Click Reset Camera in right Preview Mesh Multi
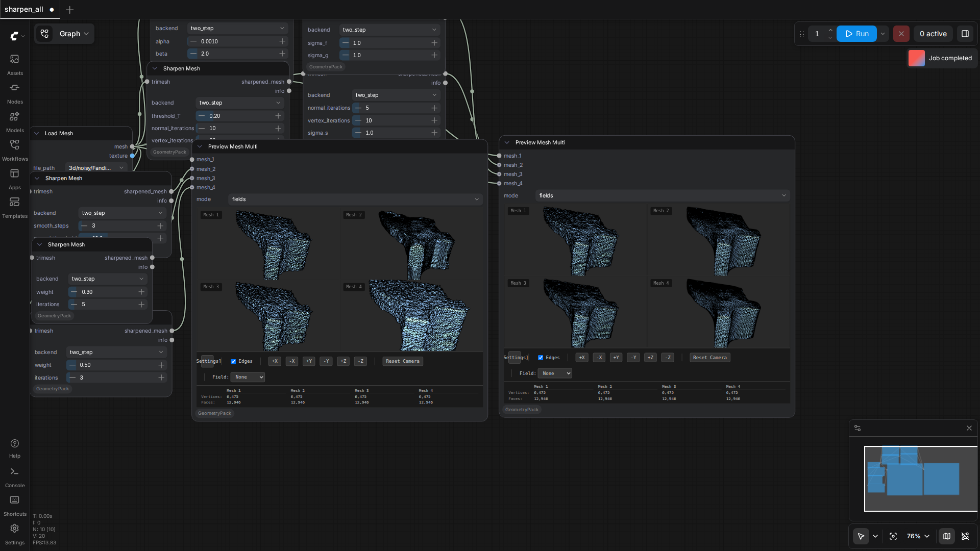 tap(710, 358)
